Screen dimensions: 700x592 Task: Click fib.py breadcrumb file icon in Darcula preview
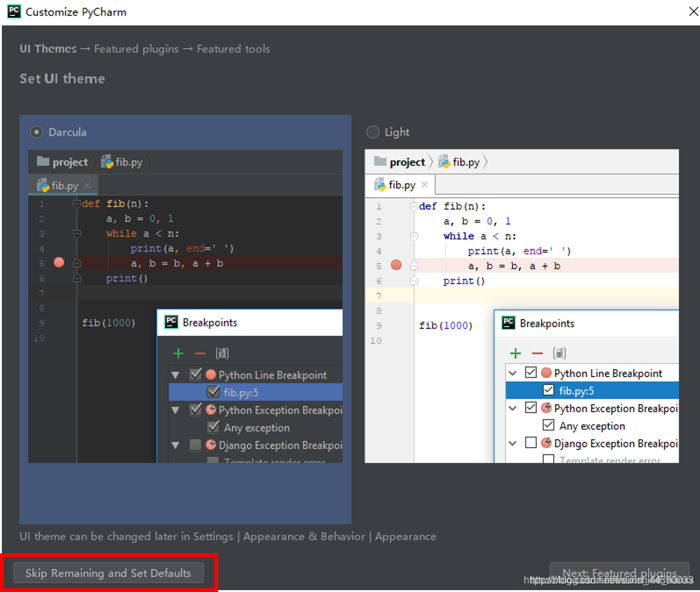107,162
